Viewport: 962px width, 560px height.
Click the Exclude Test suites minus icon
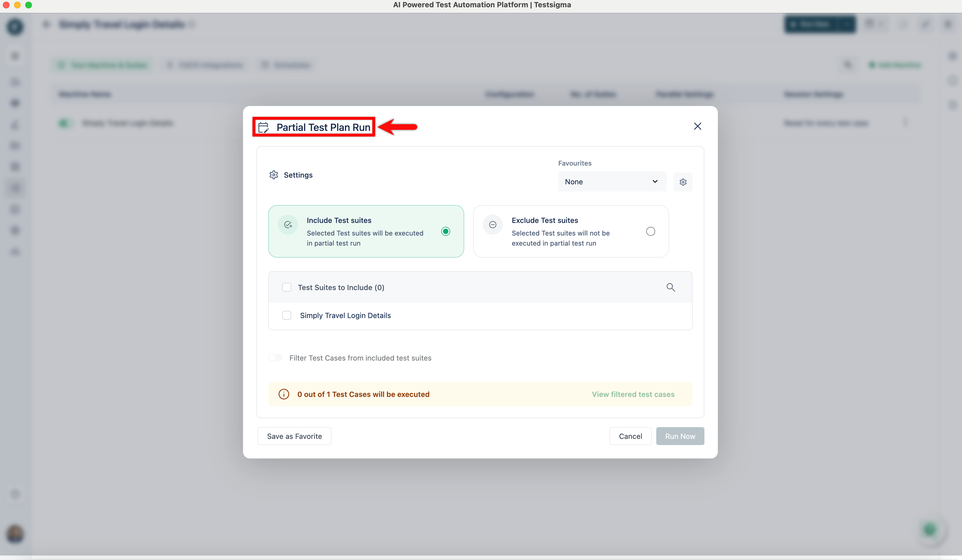click(x=493, y=225)
